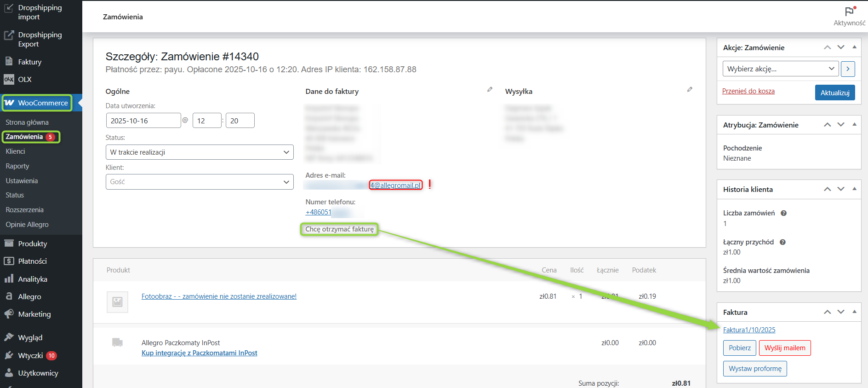Click the Fotoobraz product thumbnail

click(117, 302)
